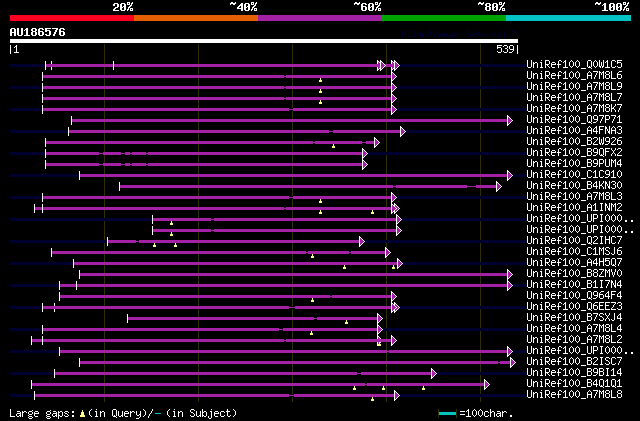Click the yellow query-gap icon in the legend
Viewport: 640px width, 421px height.
click(82, 414)
